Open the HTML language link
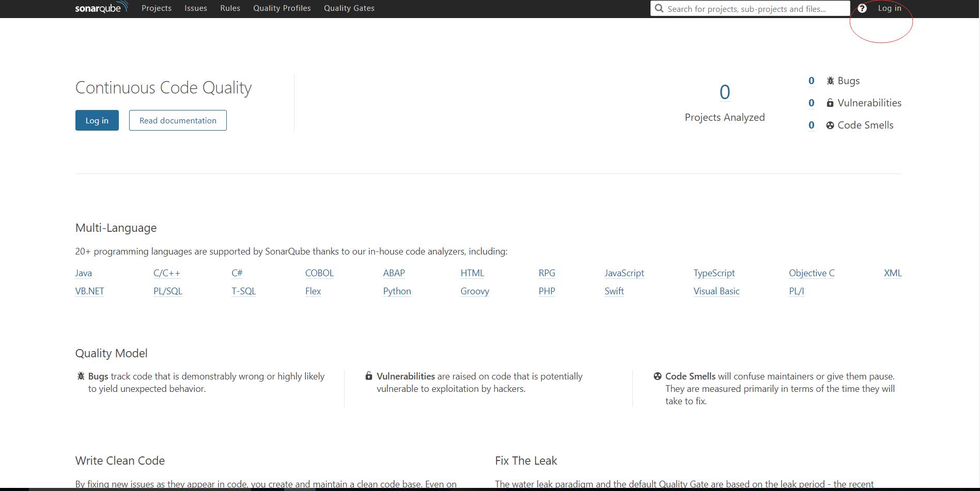The image size is (980, 491). (x=473, y=273)
